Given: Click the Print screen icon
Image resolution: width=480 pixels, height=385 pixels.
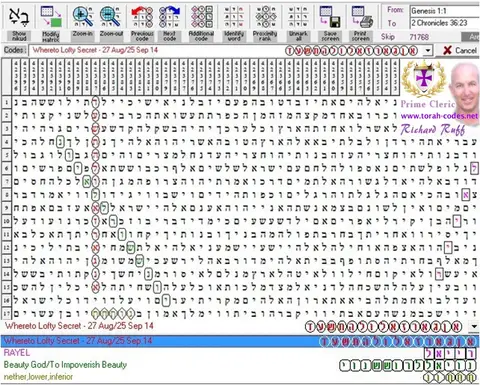Looking at the screenshot, I should tap(362, 17).
